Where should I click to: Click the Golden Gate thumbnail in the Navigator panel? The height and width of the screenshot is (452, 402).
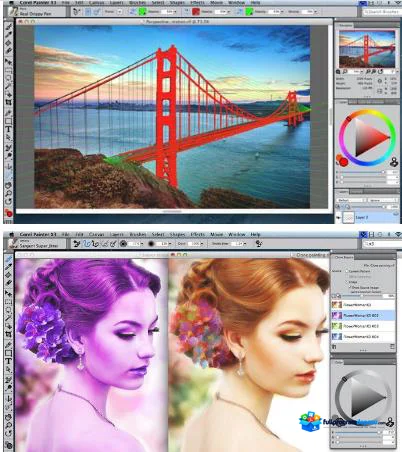[x=367, y=49]
